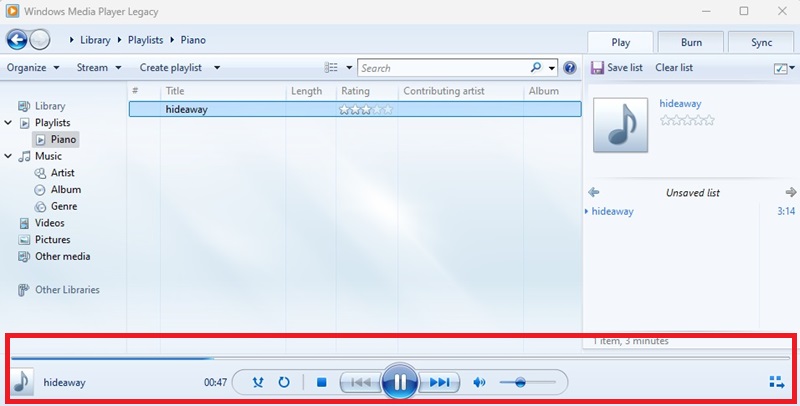
Task: Open the Stream menu
Action: pyautogui.click(x=98, y=67)
